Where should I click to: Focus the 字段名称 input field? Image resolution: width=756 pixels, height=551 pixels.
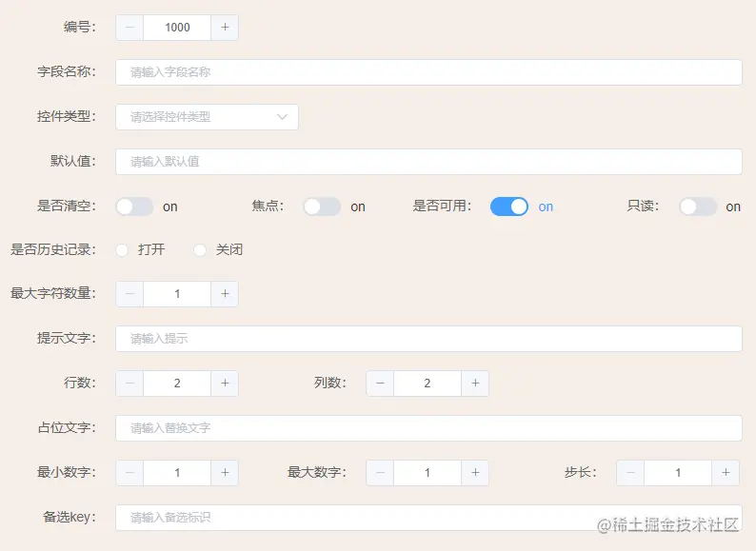[x=428, y=72]
